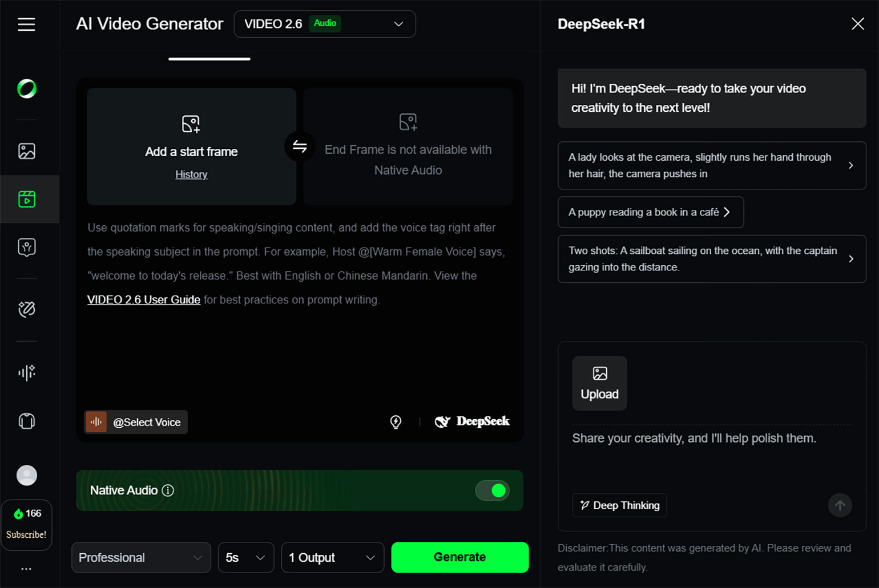The height and width of the screenshot is (588, 879).
Task: Click the Native Audio info icon
Action: 168,490
